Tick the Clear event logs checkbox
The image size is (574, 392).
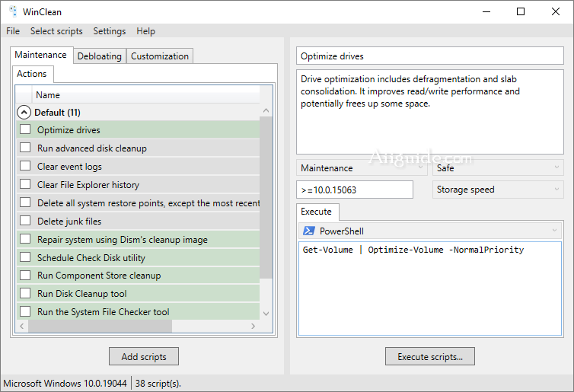tap(25, 166)
